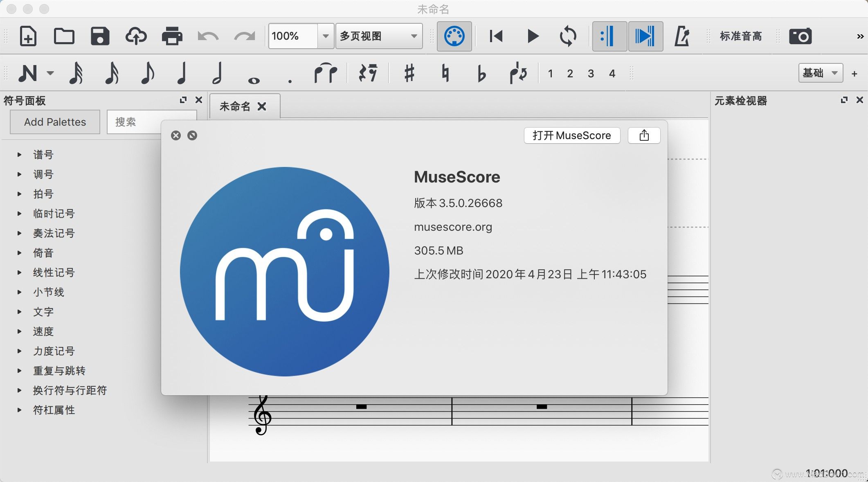Screen dimensions: 868x482
Task: Toggle note input mode with the N icon
Action: click(28, 73)
